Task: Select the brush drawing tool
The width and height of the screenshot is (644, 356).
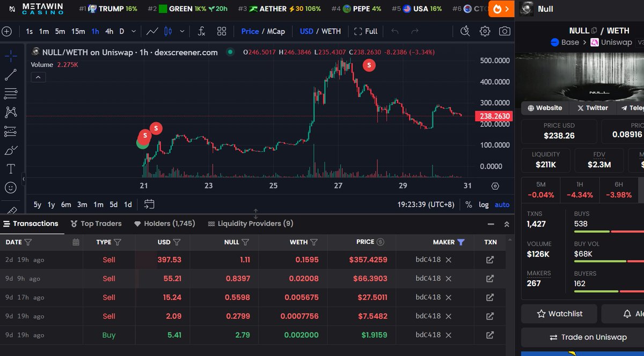Action: [11, 150]
